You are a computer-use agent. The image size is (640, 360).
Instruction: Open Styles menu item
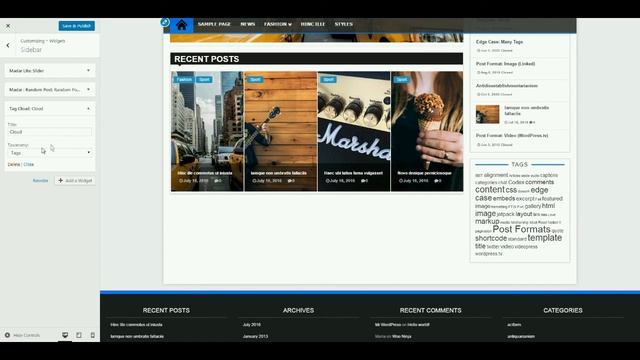344,24
